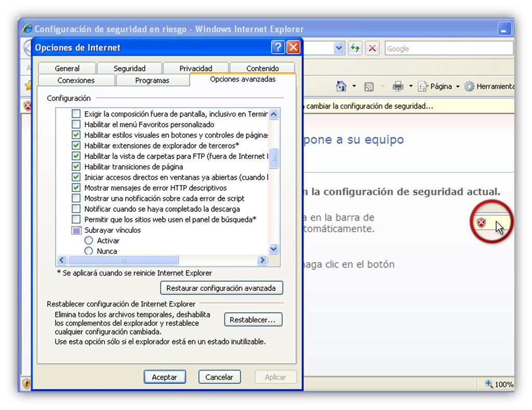Viewport: 532px width, 410px height.
Task: Open the Contenido tab
Action: [x=262, y=68]
